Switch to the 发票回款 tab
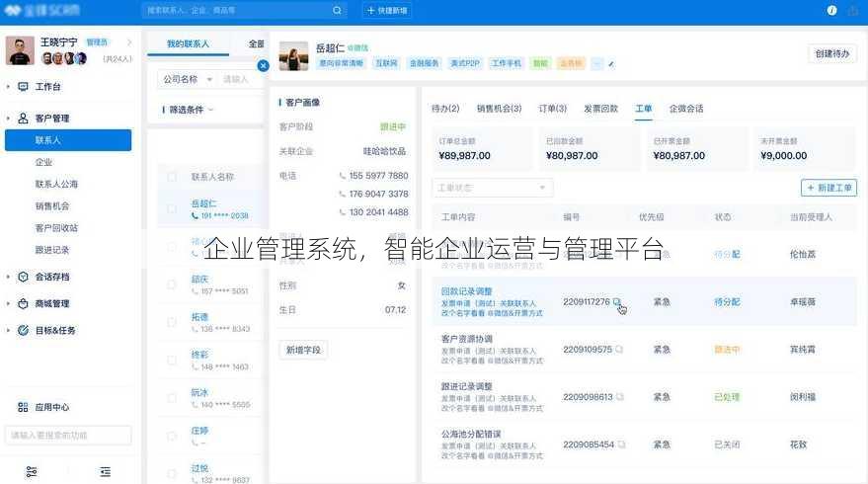 click(600, 109)
